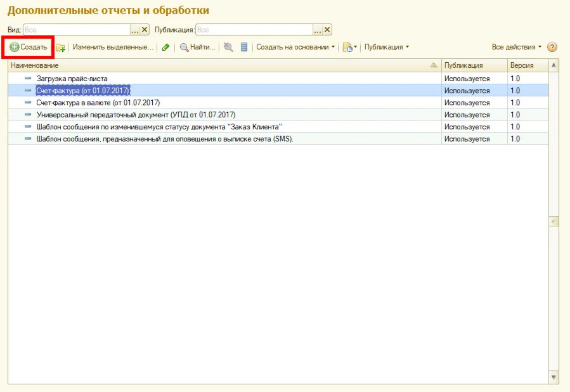Image resolution: width=570 pixels, height=392 pixels.
Task: Open Публикация filter ellipsis selector
Action: pos(317,30)
